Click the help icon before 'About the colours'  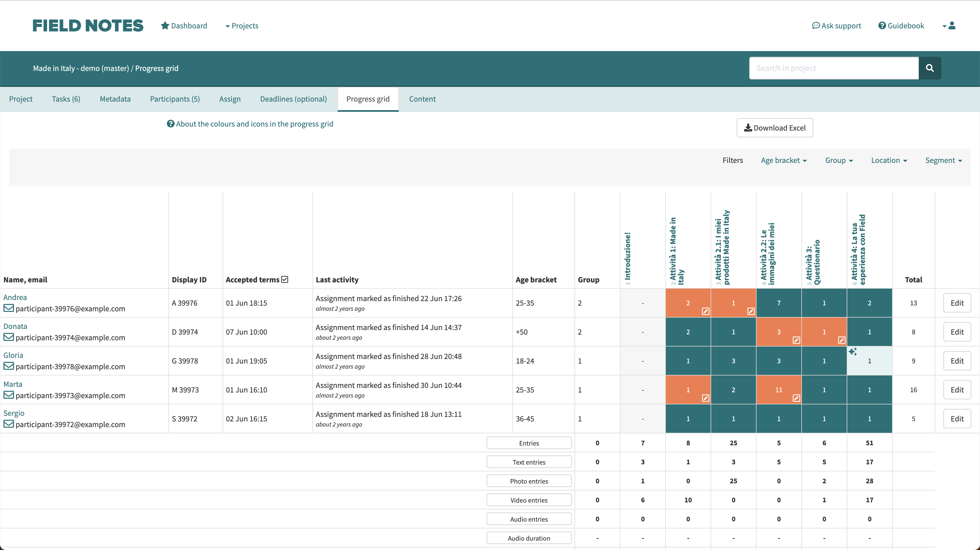click(x=170, y=124)
